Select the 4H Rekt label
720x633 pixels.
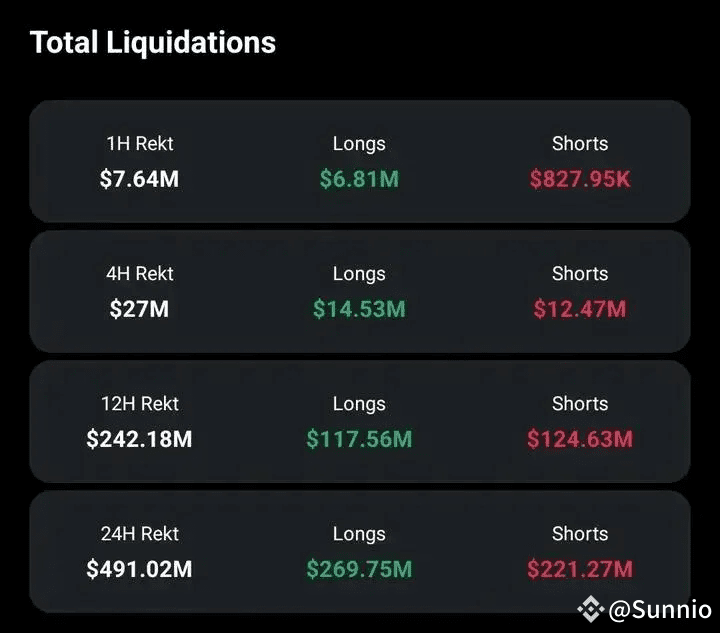pyautogui.click(x=140, y=274)
